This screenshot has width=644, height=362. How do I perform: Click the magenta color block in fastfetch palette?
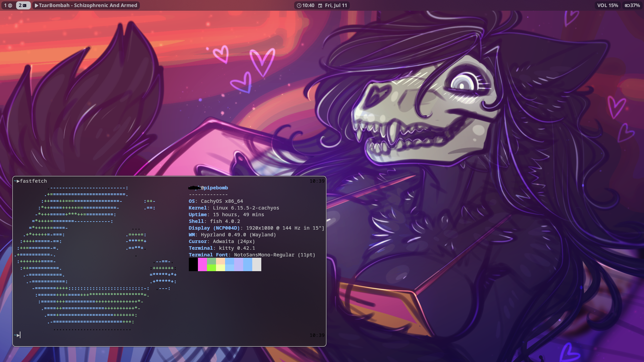click(202, 264)
